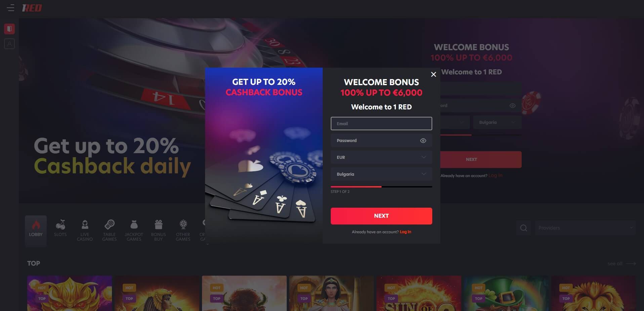Click the red NEXT button in popup
The width and height of the screenshot is (644, 311).
click(381, 216)
